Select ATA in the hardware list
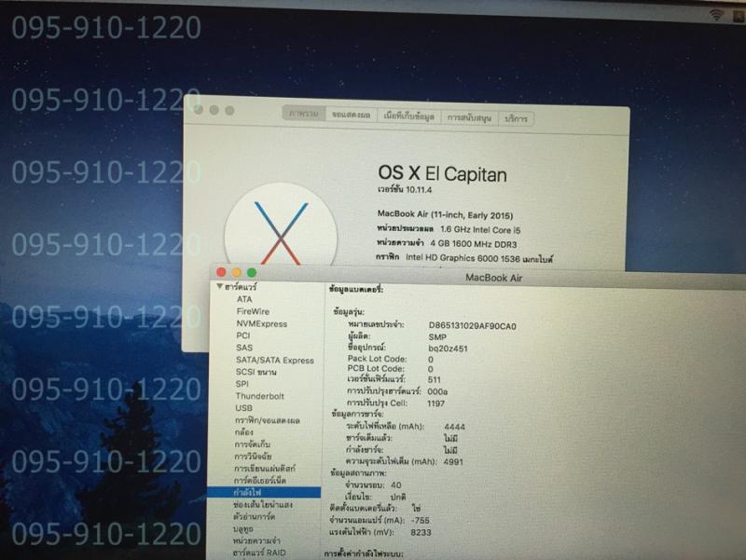The width and height of the screenshot is (746, 560). pyautogui.click(x=244, y=299)
